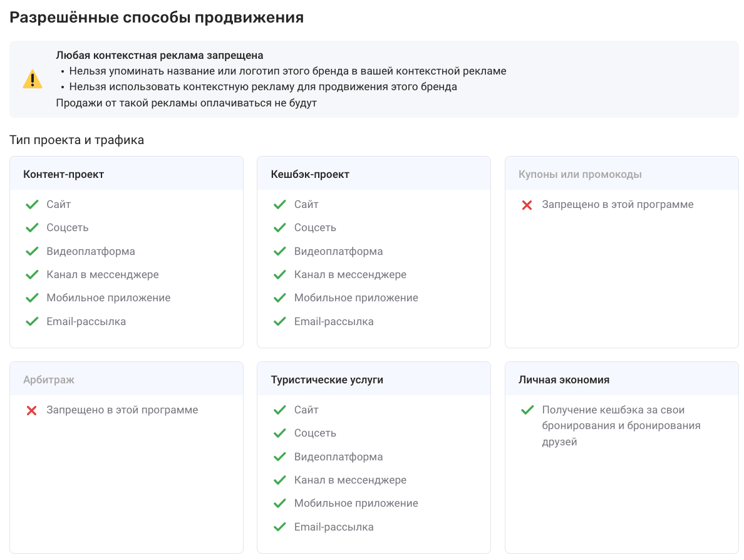Click the Любая контекстная реклама запрещена notice title
This screenshot has width=744, height=560.
point(160,55)
